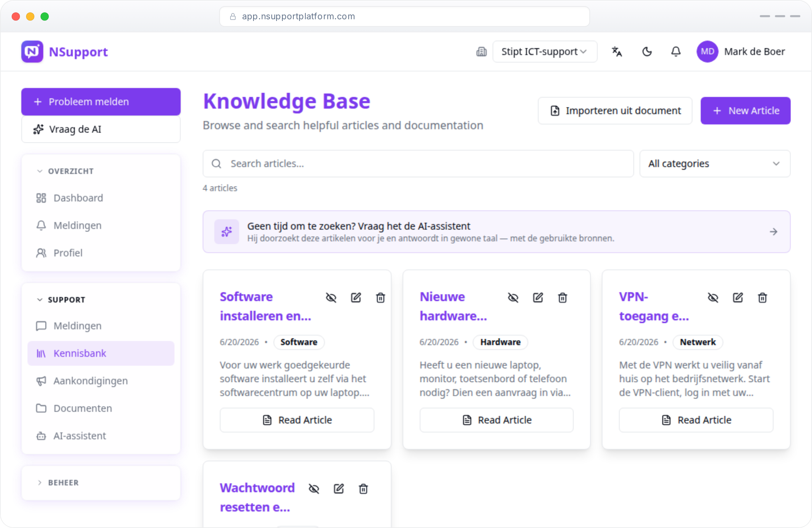Collapse the OVERZICHT sidebar section
The height and width of the screenshot is (528, 812).
click(x=65, y=171)
